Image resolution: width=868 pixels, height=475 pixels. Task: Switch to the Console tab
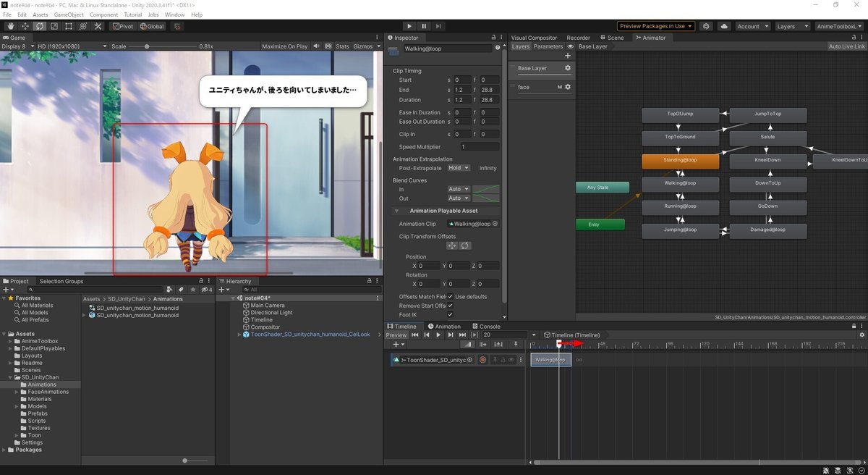pos(486,327)
